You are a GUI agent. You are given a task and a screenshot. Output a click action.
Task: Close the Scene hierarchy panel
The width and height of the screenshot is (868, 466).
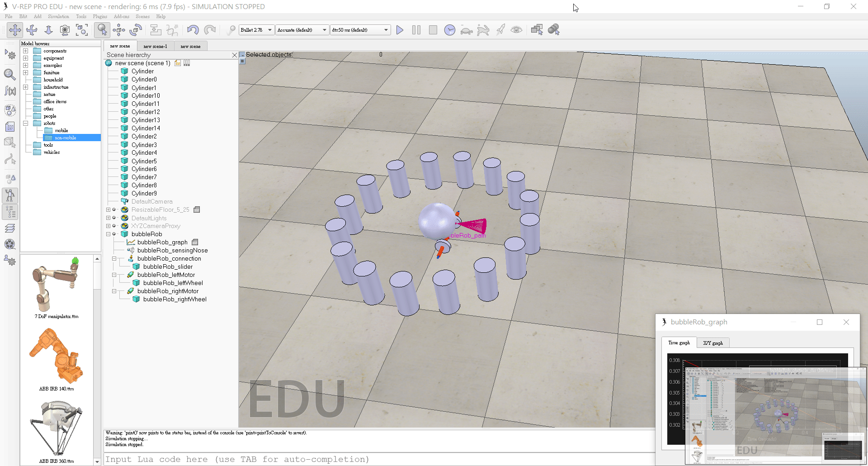(234, 55)
